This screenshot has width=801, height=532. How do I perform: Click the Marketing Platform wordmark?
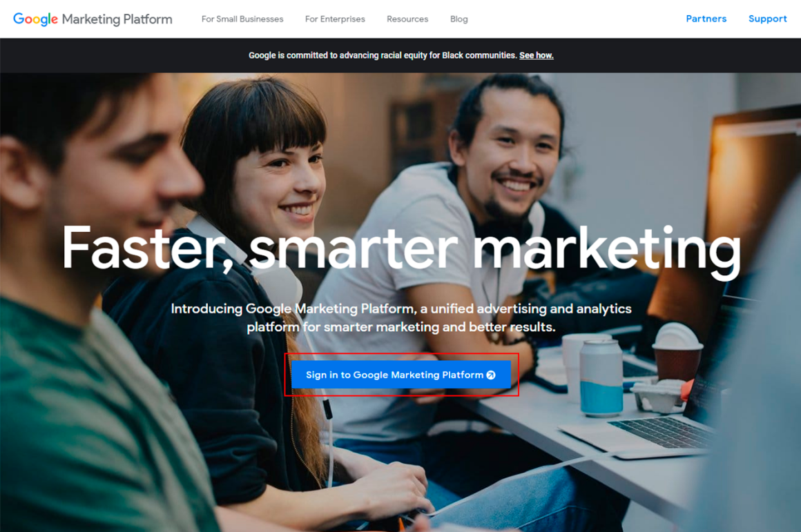coord(117,19)
